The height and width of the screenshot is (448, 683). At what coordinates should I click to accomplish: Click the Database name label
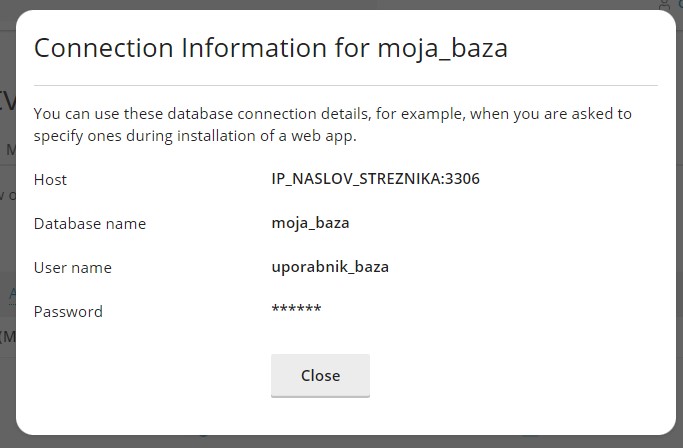pyautogui.click(x=90, y=224)
